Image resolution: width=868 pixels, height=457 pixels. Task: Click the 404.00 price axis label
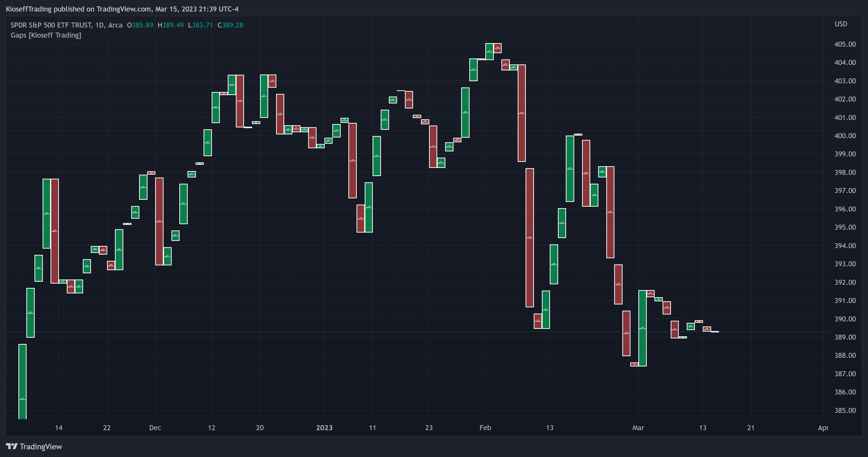click(845, 62)
